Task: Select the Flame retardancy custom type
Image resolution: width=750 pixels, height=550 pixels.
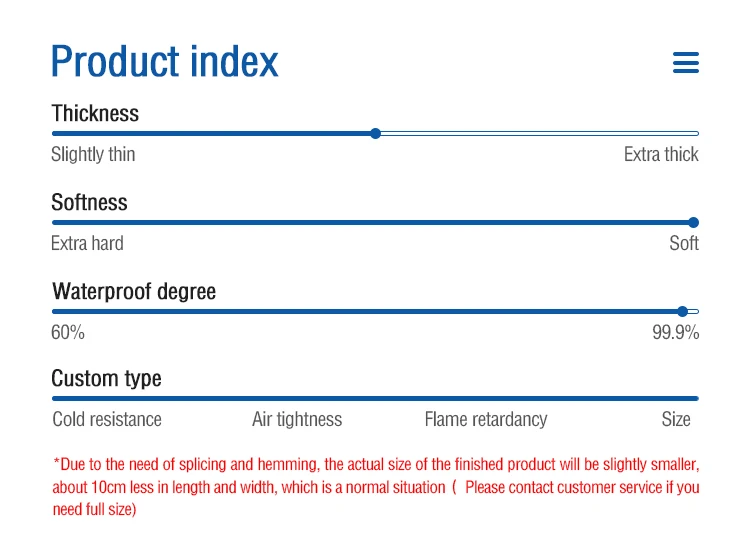Action: click(486, 419)
